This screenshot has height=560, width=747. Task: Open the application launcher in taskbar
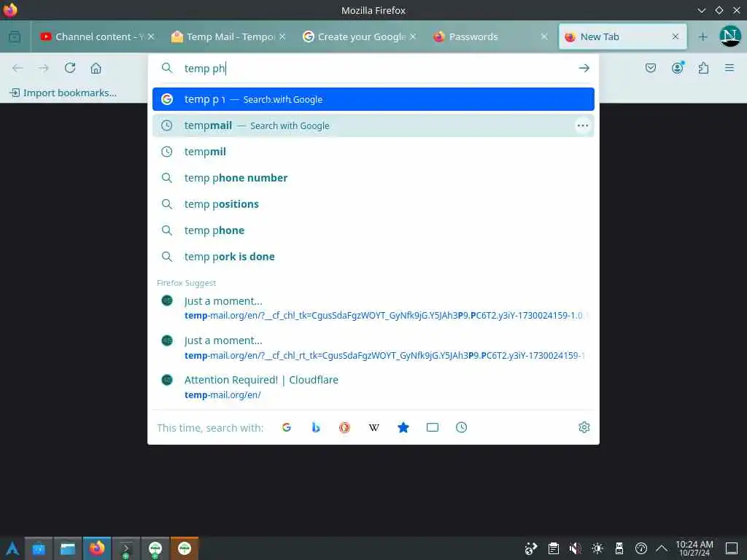click(x=12, y=548)
